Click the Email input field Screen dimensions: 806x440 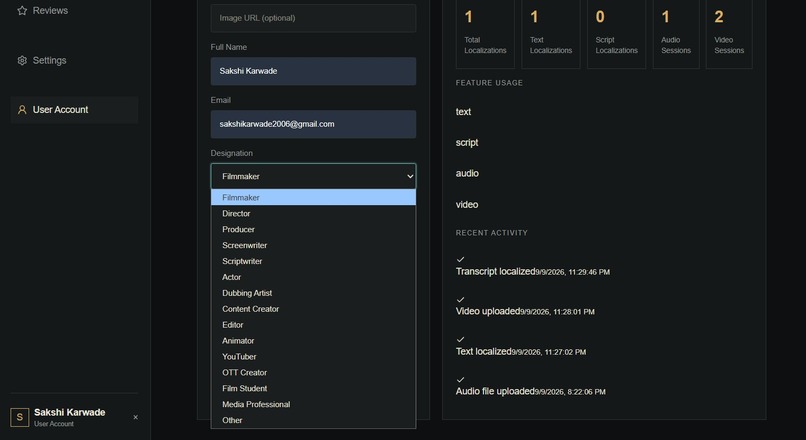313,124
